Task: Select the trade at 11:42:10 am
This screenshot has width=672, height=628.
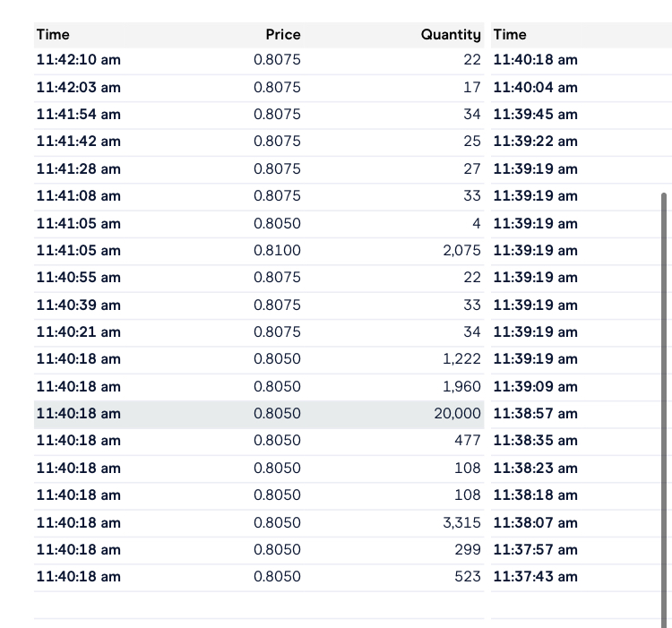Action: (x=258, y=60)
